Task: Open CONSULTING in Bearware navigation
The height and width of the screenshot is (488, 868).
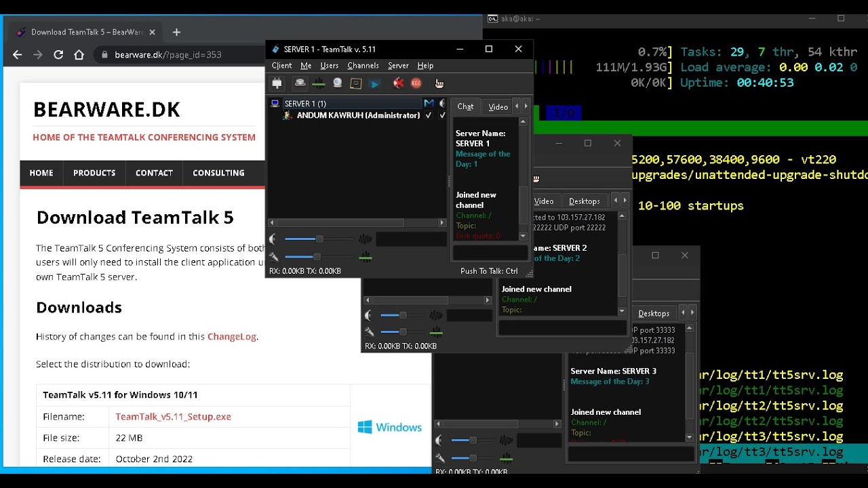Action: click(x=218, y=173)
